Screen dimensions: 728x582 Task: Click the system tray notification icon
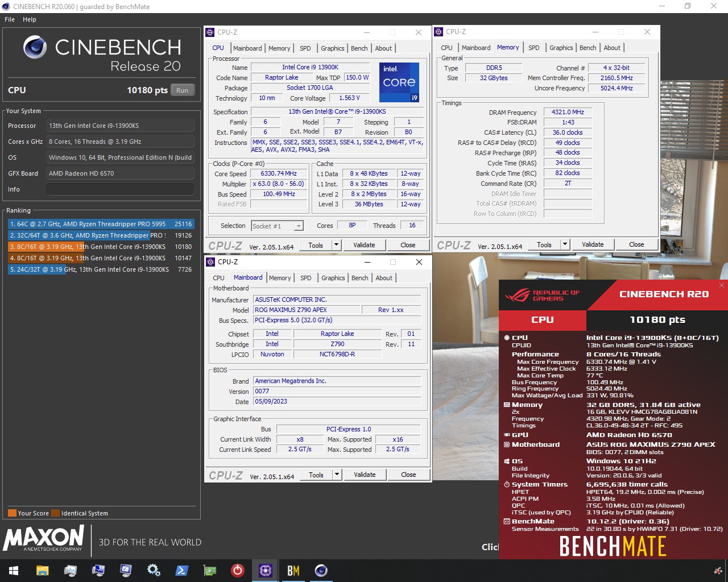718,571
